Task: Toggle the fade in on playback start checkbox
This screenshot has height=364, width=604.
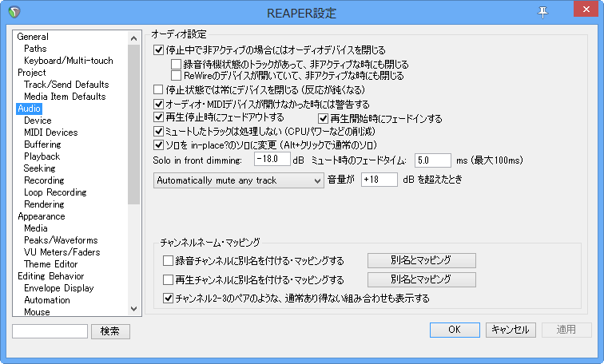Action: click(x=324, y=118)
